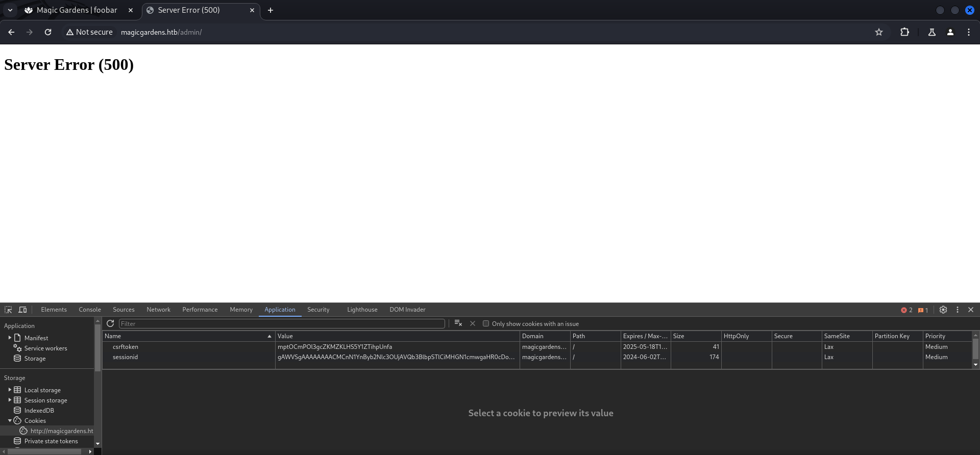980x455 pixels.
Task: Open the tab search dropdown arrow
Action: point(10,10)
